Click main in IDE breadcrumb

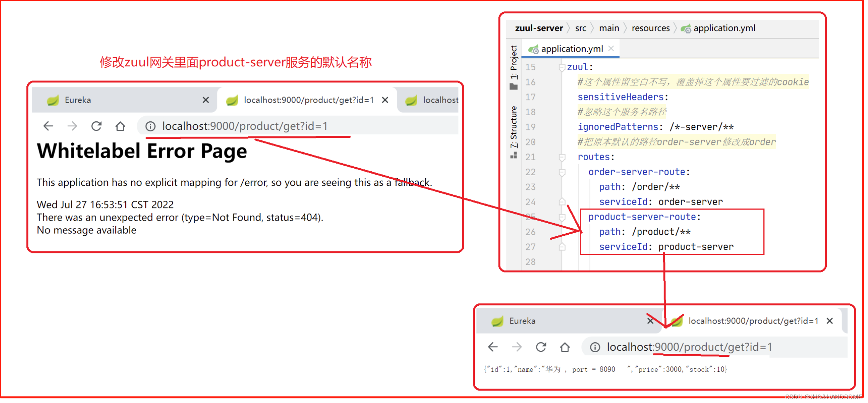[x=609, y=28]
